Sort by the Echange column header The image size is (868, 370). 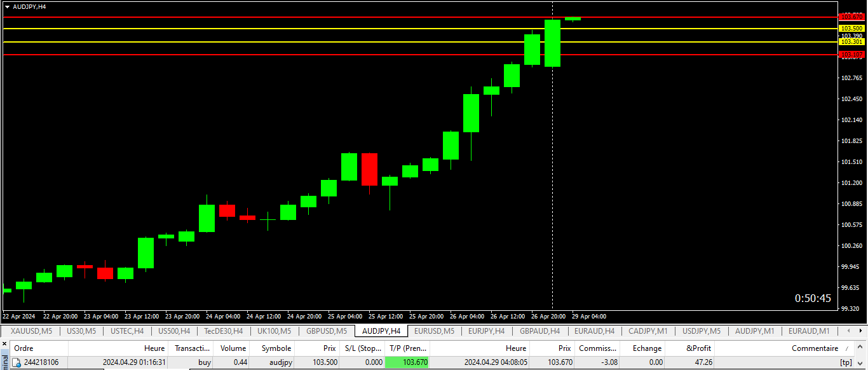[x=642, y=348]
